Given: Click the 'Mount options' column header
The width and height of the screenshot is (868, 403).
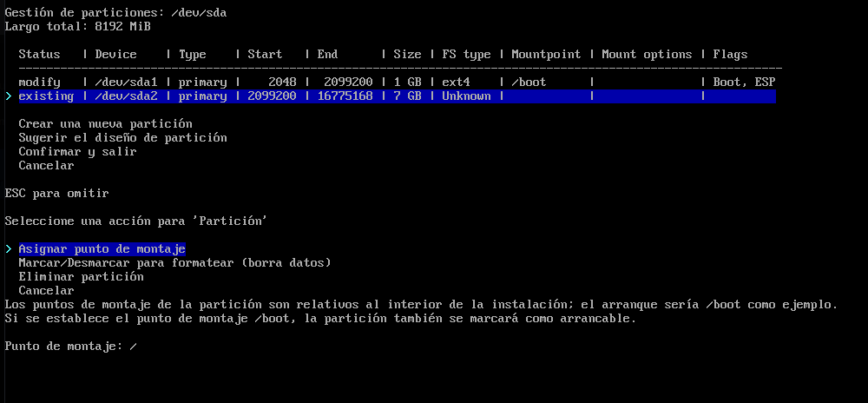Looking at the screenshot, I should (647, 54).
